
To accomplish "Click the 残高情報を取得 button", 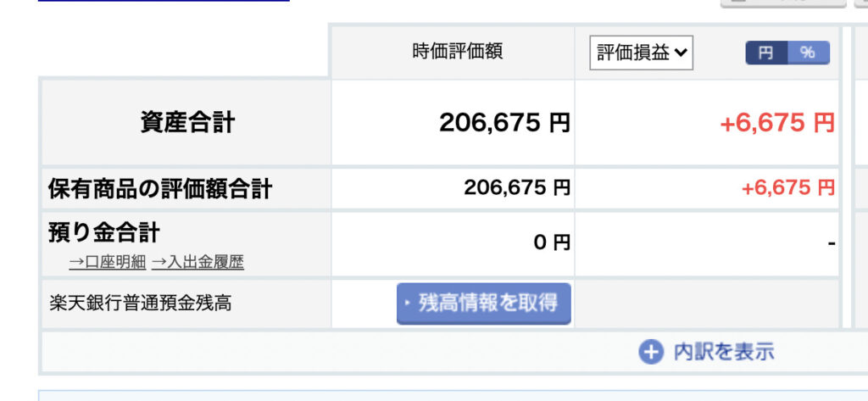I will tap(484, 304).
